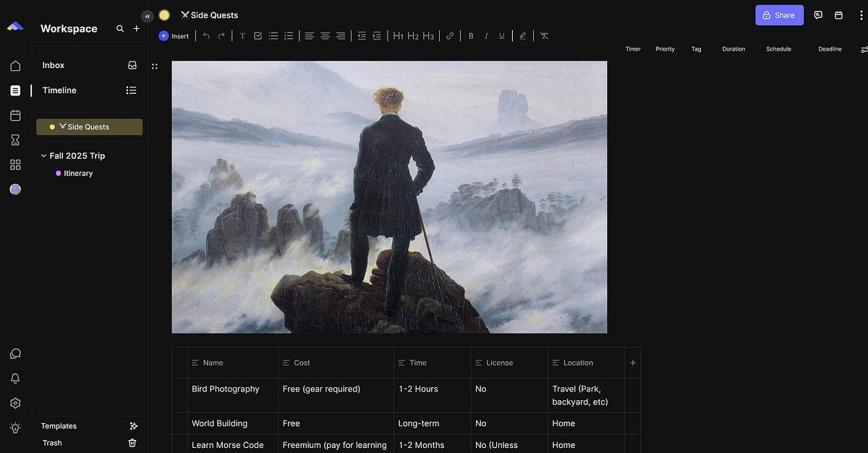Insert a checkbox to-do item
Image resolution: width=868 pixels, height=453 pixels.
coord(258,36)
